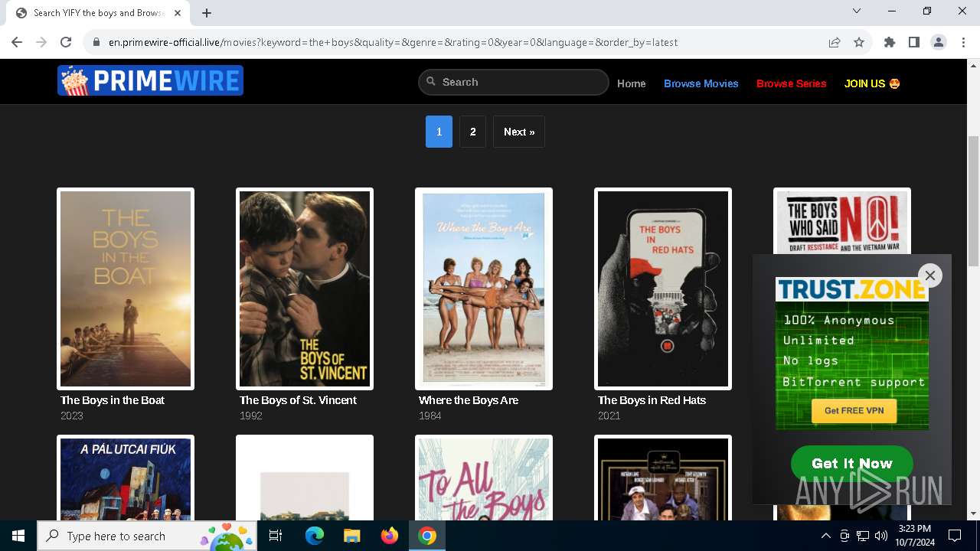The width and height of the screenshot is (980, 551).
Task: Click the Trust.Zone ad banner logo
Action: [852, 289]
